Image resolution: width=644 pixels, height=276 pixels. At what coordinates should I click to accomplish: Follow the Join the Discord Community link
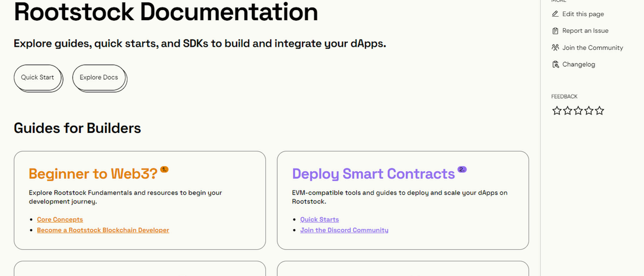point(344,230)
